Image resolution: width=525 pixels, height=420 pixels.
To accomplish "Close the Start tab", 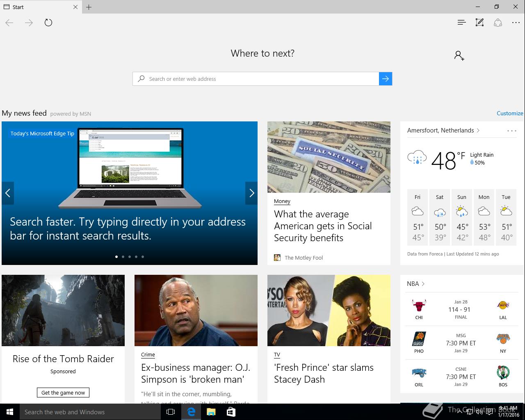I will 75,7.
